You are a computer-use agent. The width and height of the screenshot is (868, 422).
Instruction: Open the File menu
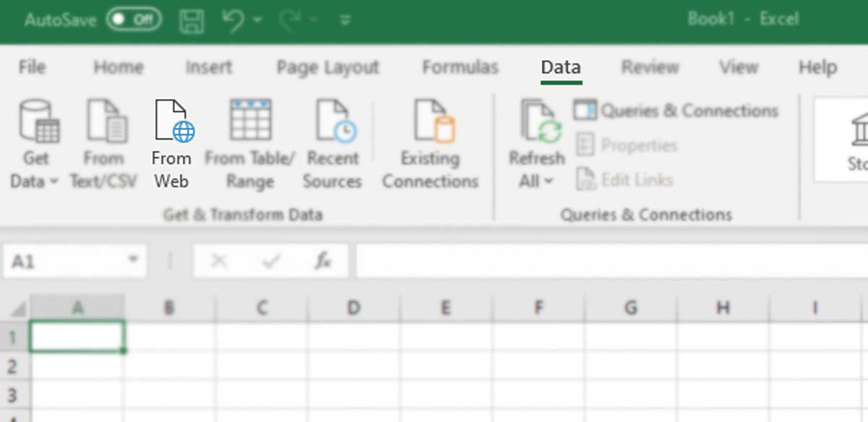point(31,67)
